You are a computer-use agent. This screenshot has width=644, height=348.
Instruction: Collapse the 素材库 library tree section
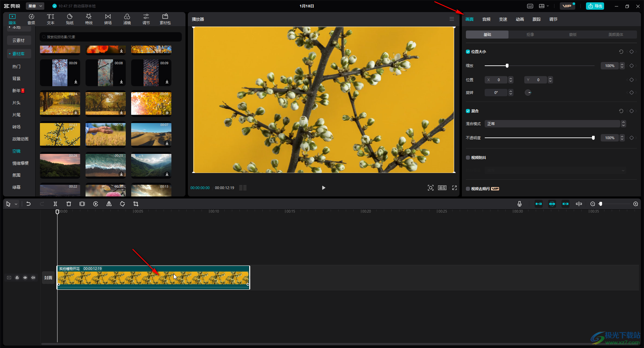tap(19, 54)
